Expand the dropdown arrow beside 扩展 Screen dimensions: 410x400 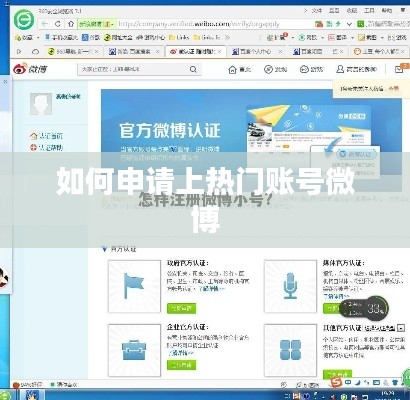[293, 38]
